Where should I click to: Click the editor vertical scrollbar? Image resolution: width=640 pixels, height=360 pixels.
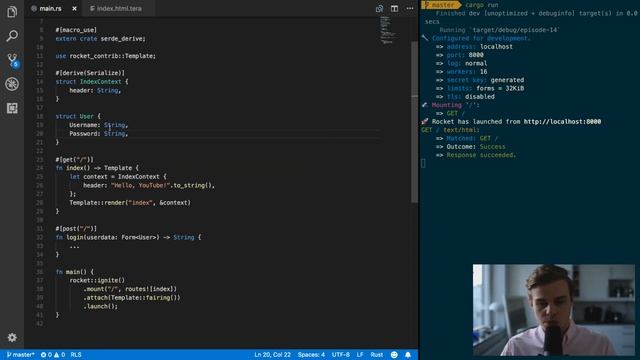[x=414, y=122]
